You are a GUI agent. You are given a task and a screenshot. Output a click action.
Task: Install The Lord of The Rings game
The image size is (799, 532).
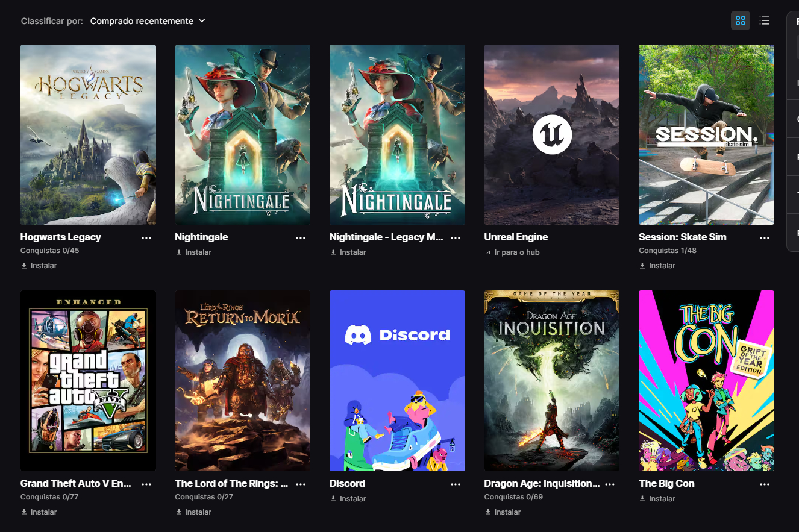193,512
